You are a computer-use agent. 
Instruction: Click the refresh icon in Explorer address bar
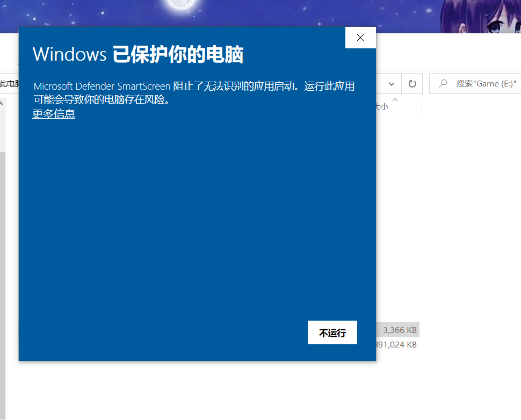[x=413, y=84]
